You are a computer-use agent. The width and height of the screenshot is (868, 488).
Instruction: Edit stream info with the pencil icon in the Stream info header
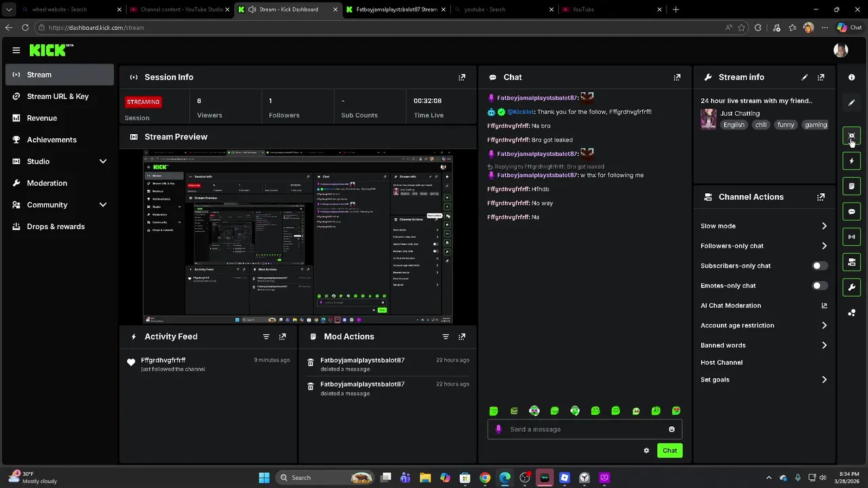[804, 77]
